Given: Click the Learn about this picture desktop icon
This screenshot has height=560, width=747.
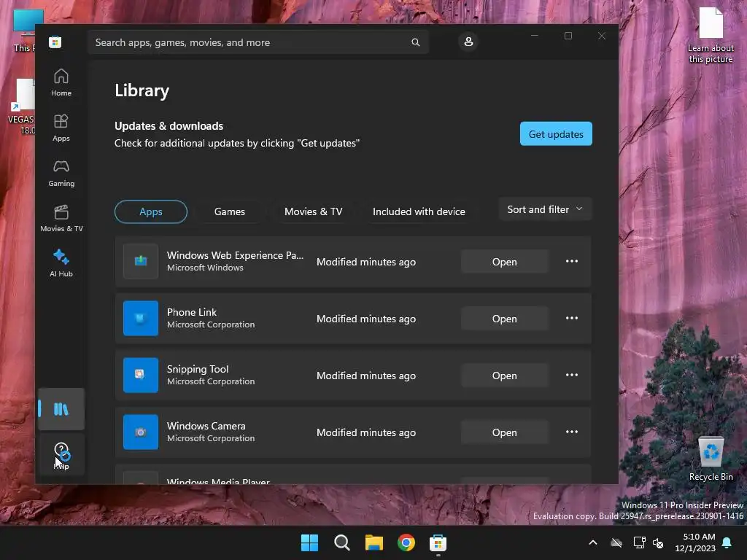Looking at the screenshot, I should pos(711,35).
